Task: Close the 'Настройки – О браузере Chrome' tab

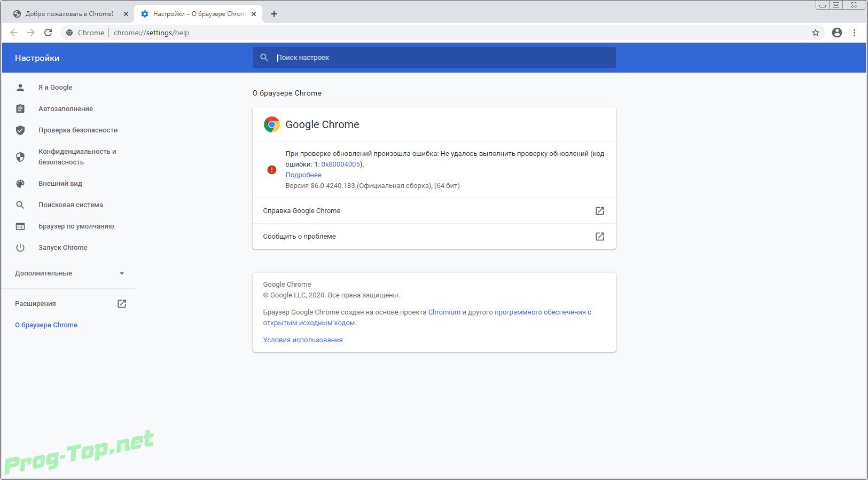Action: 254,14
